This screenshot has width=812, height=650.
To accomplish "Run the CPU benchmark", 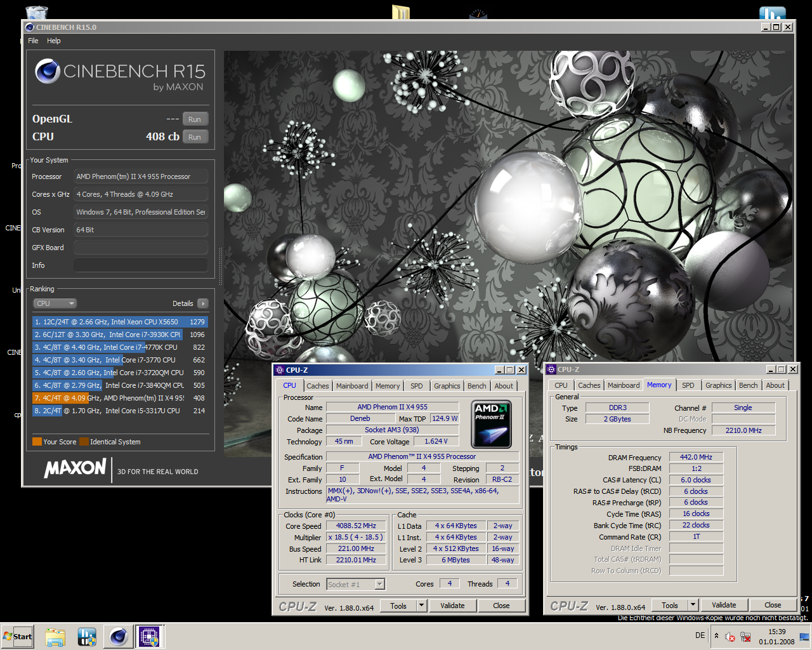I will pos(195,137).
